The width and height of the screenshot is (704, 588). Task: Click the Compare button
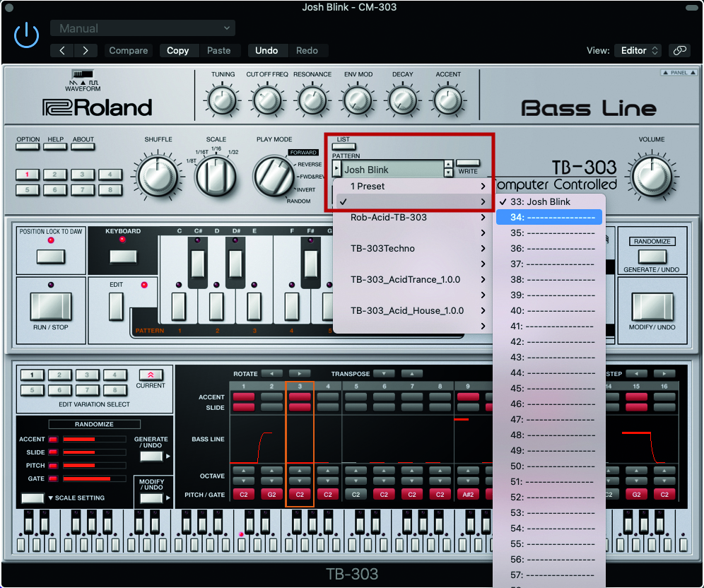point(129,51)
